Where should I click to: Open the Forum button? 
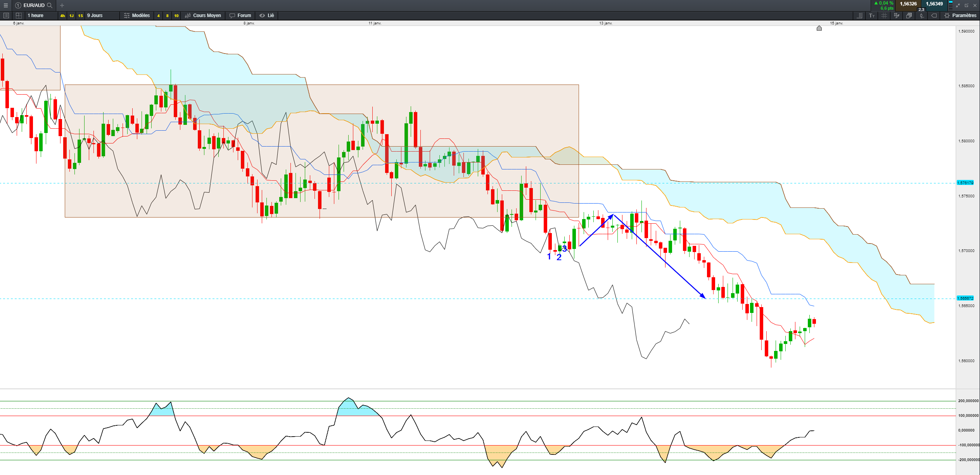click(x=240, y=16)
